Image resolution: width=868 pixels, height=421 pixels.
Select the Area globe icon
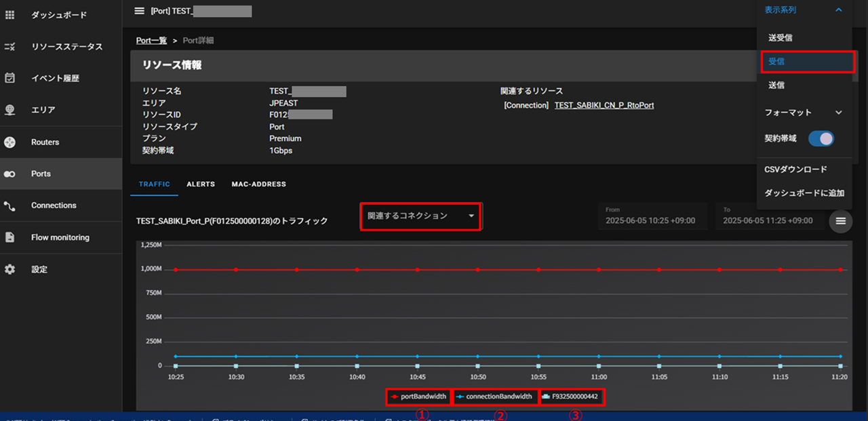pyautogui.click(x=9, y=110)
